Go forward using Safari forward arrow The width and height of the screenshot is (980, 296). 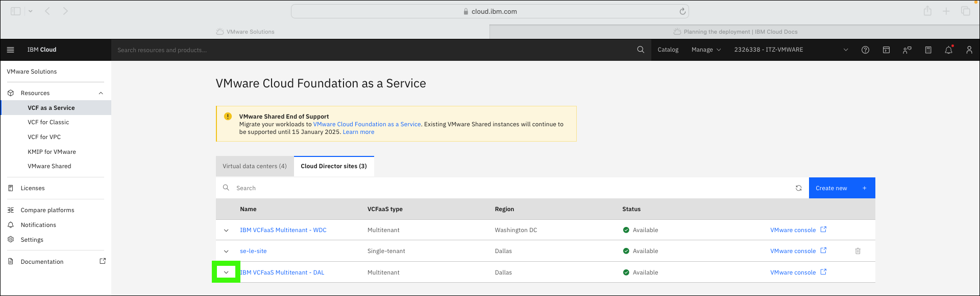pyautogui.click(x=65, y=11)
